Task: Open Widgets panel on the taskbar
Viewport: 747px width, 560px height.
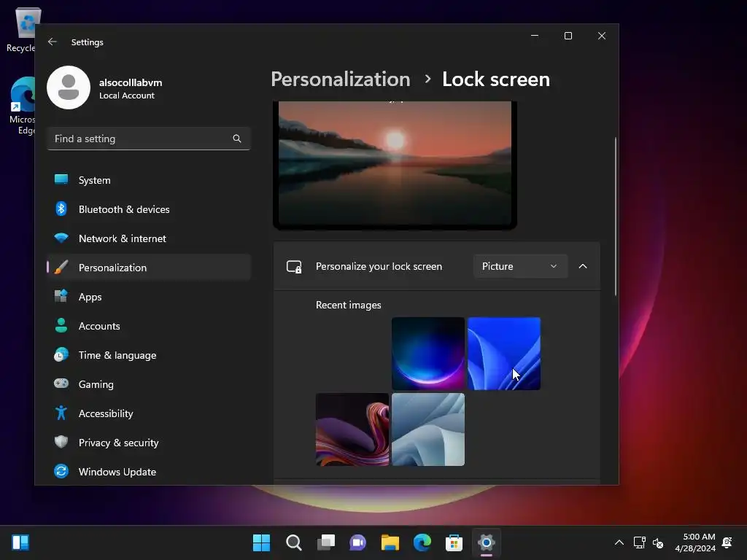Action: [20, 542]
